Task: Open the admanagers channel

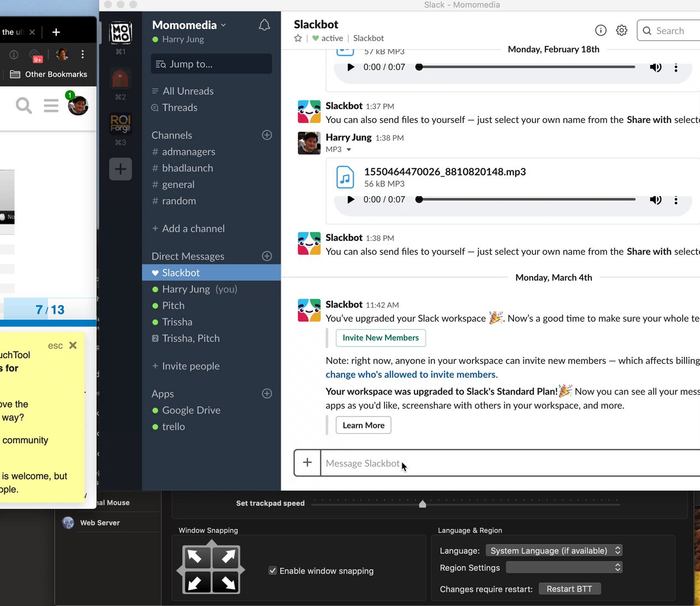Action: pyautogui.click(x=189, y=152)
